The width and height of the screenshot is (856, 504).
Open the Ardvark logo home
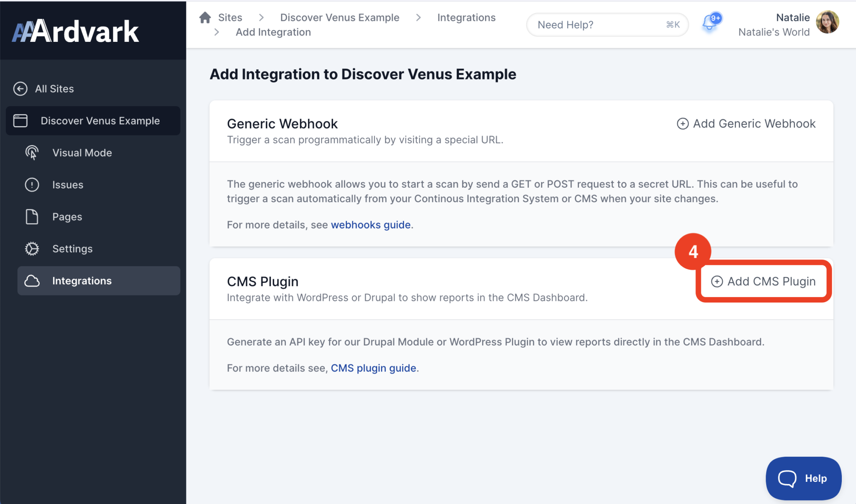[x=76, y=31]
